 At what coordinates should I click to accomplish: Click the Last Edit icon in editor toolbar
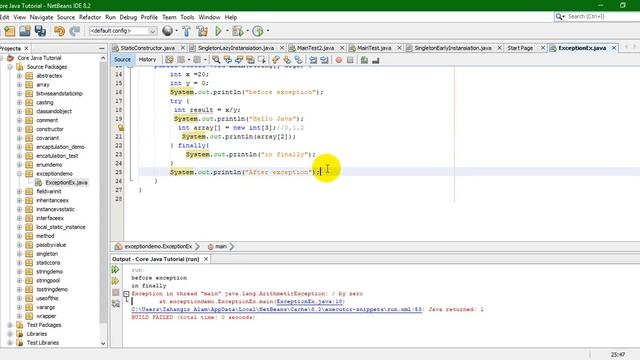(x=169, y=60)
